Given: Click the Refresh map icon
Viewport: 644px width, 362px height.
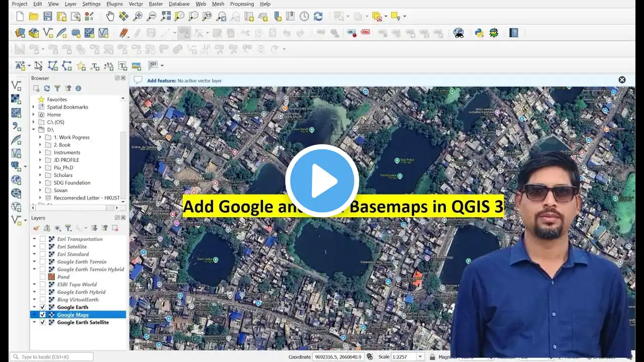Looking at the screenshot, I should click(x=318, y=17).
